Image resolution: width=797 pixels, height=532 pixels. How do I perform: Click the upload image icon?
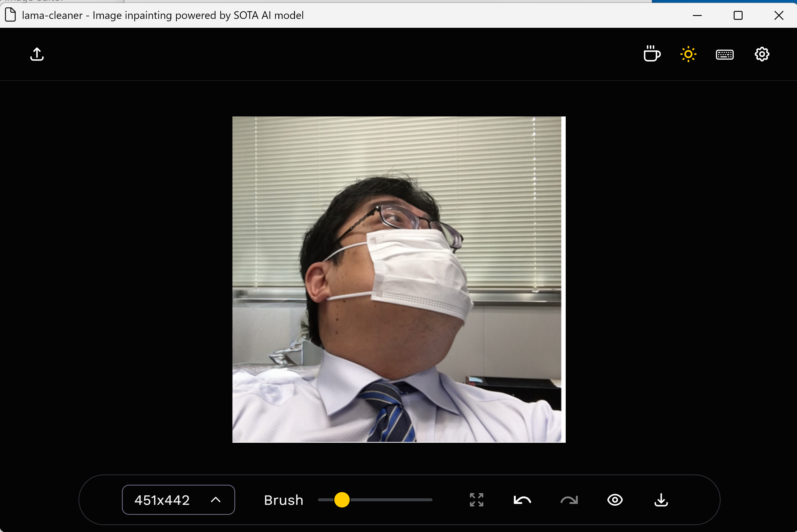coord(37,54)
